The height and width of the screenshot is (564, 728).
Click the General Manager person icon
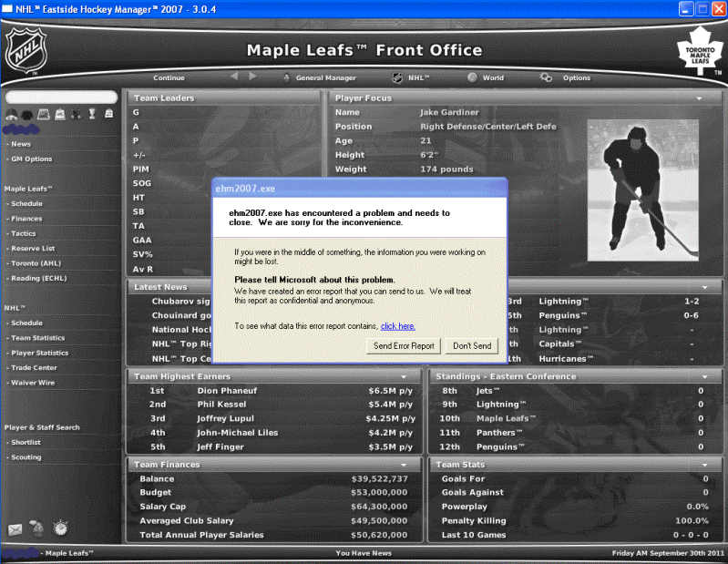[x=286, y=77]
